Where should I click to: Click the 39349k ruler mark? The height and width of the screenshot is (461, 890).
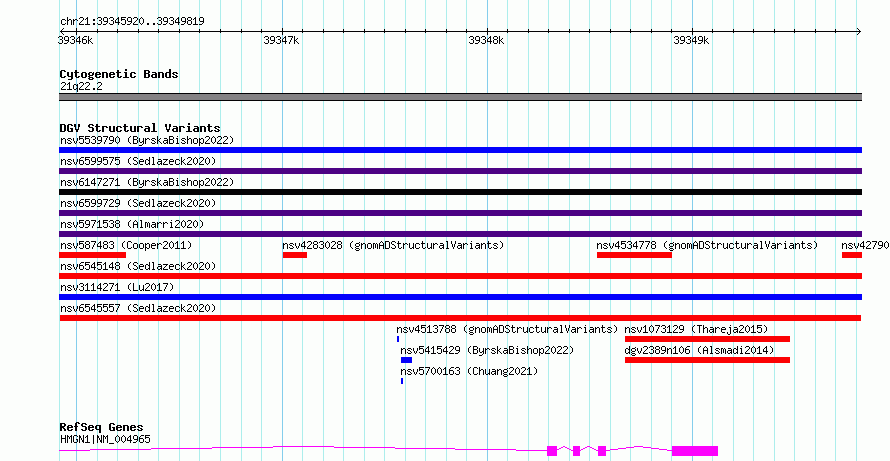click(x=691, y=40)
